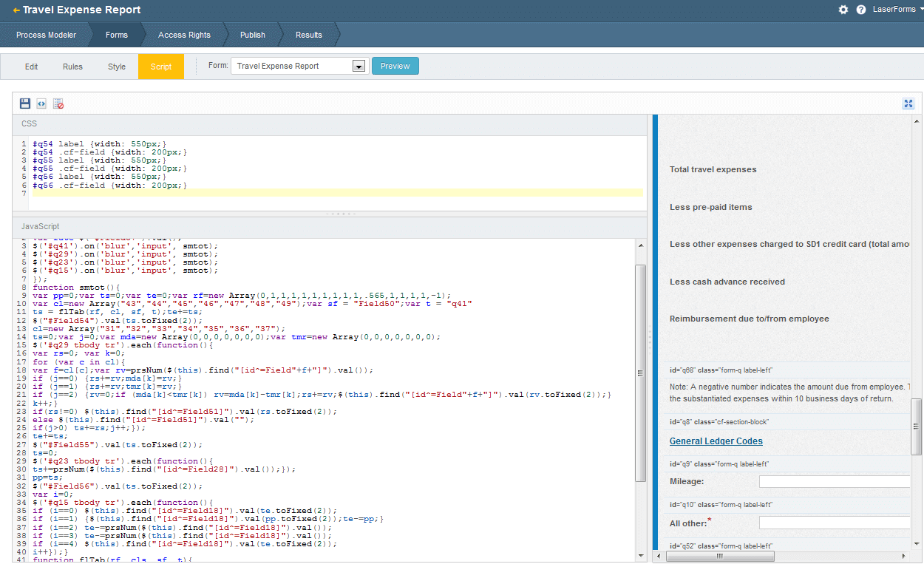
Task: Toggle fullscreen editor with the expand icon
Action: pos(908,103)
